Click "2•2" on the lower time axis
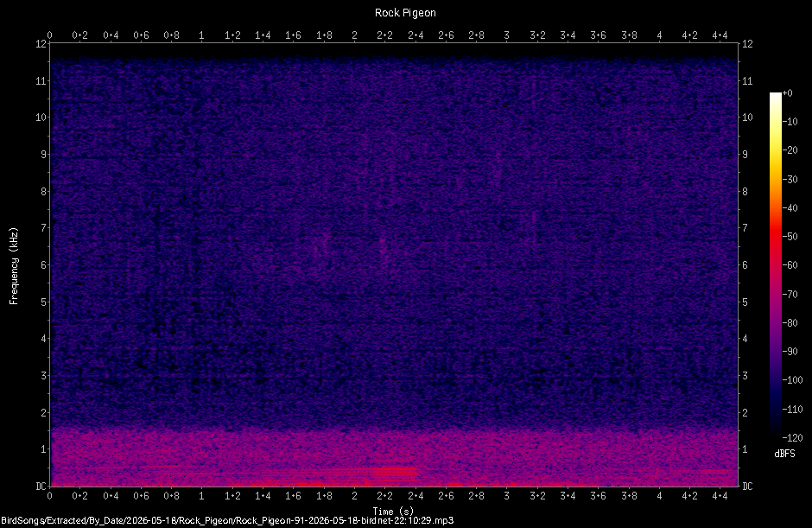Viewport: 812px width, 528px height. coord(384,496)
